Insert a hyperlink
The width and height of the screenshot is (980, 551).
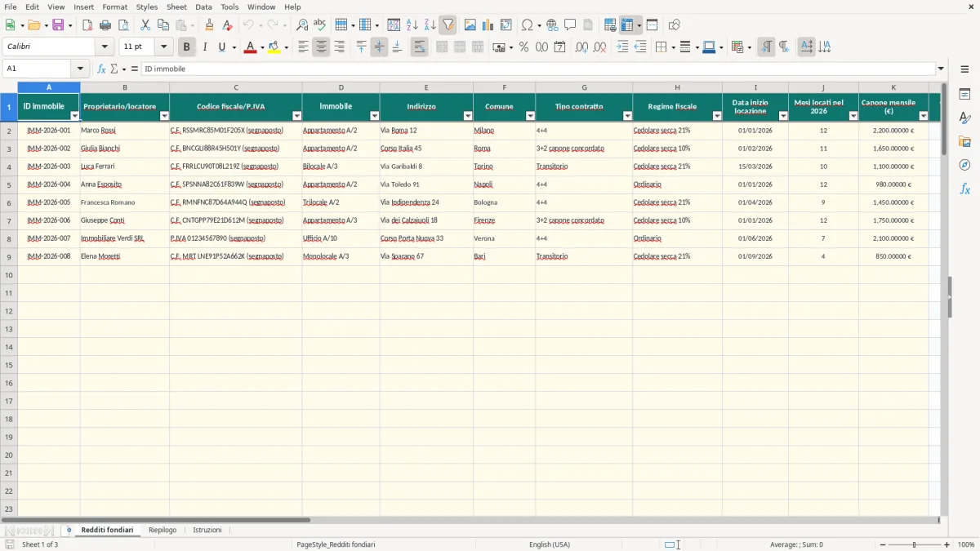click(x=553, y=25)
